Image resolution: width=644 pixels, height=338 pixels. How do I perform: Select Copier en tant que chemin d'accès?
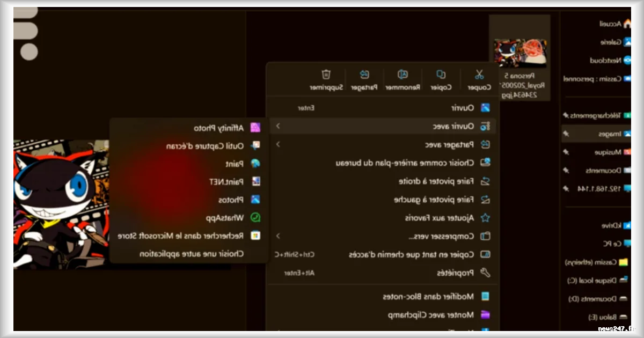click(x=383, y=254)
